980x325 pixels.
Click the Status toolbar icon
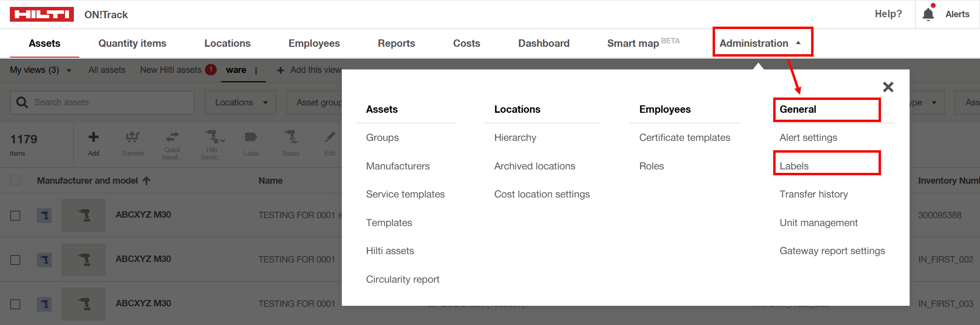coord(290,137)
